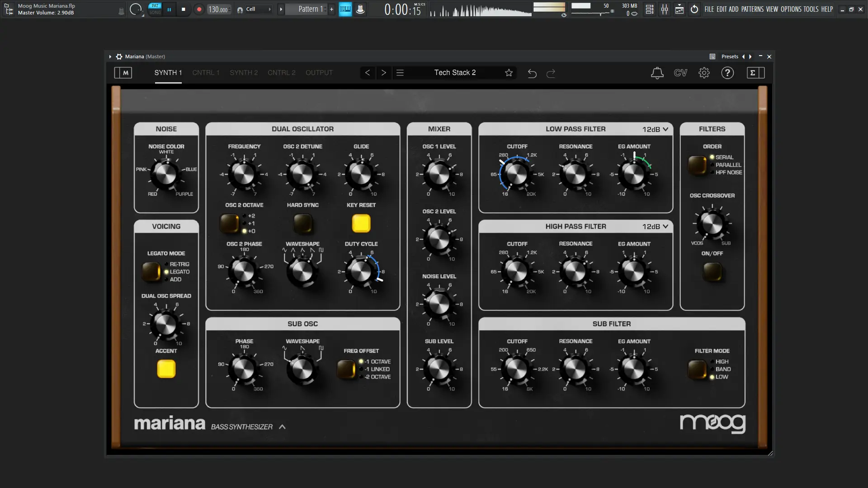Toggle the Key Reset yellow button
The image size is (868, 488).
361,223
